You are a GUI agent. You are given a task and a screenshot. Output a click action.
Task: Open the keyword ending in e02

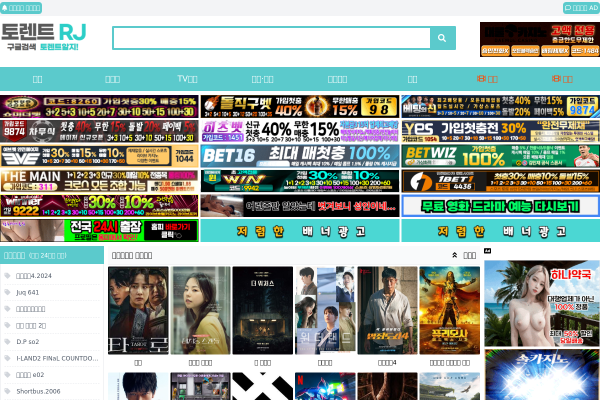click(x=30, y=375)
